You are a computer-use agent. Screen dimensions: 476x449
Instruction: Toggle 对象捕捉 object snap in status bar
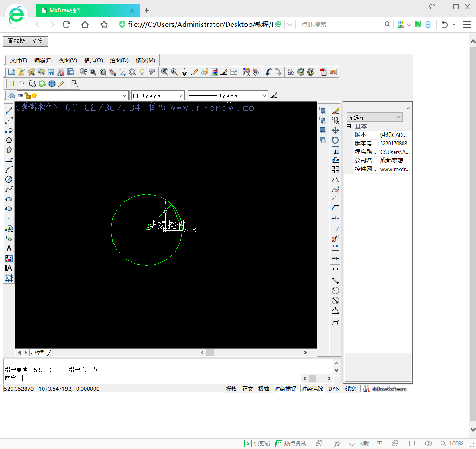pyautogui.click(x=285, y=389)
